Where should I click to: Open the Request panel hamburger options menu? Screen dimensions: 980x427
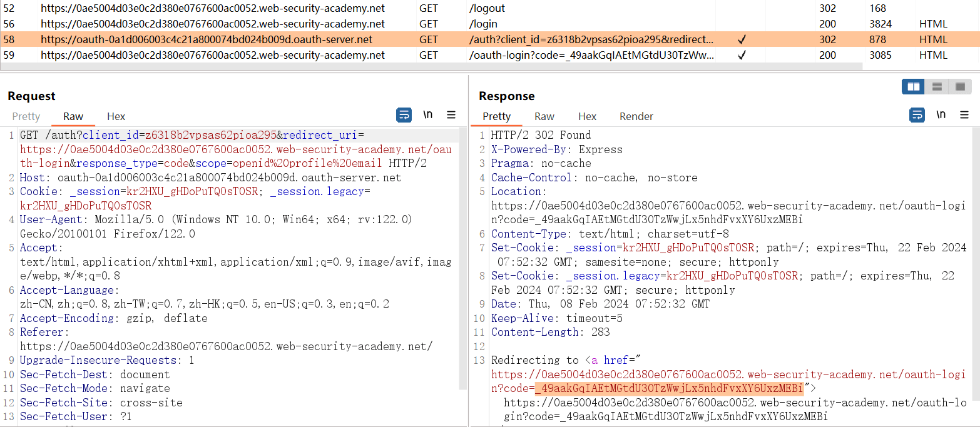pos(451,115)
